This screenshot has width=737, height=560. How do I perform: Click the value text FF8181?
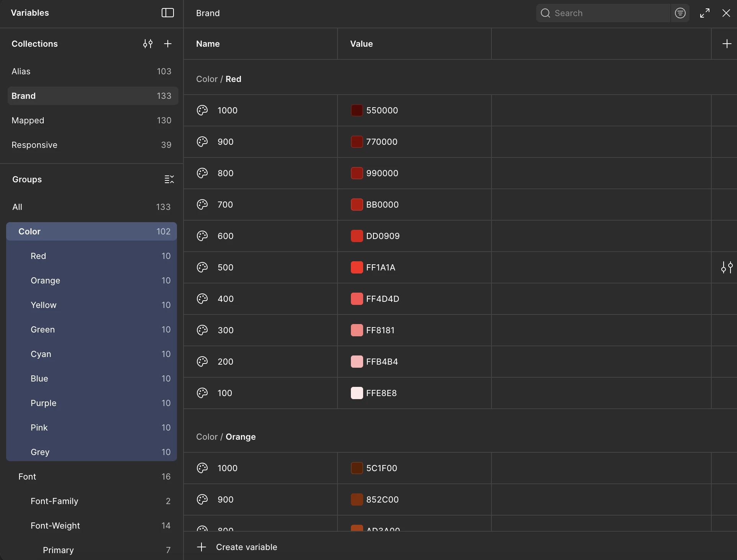coord(380,330)
